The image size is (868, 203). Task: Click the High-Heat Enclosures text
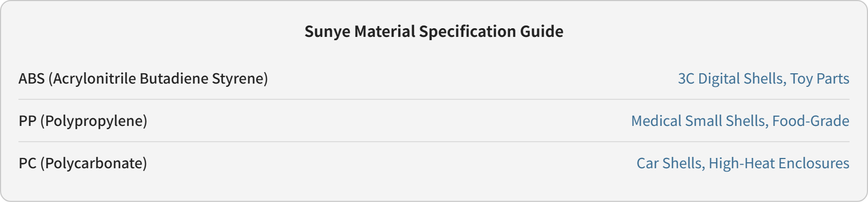[x=779, y=163]
